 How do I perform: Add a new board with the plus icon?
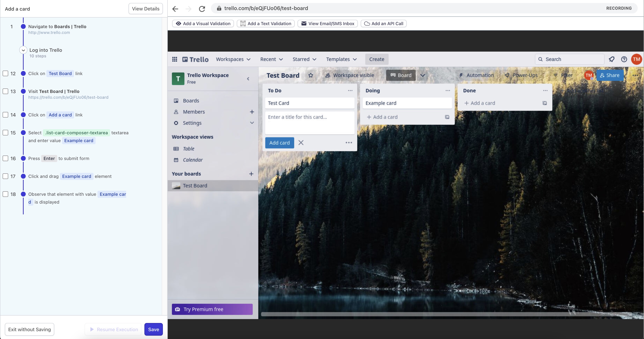(x=251, y=174)
